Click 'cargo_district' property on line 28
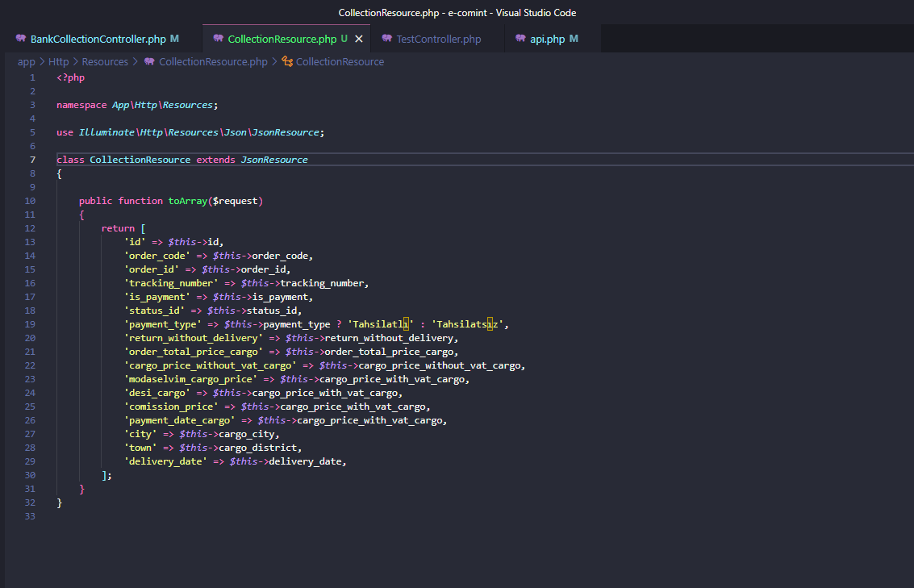914x588 pixels. pos(257,448)
